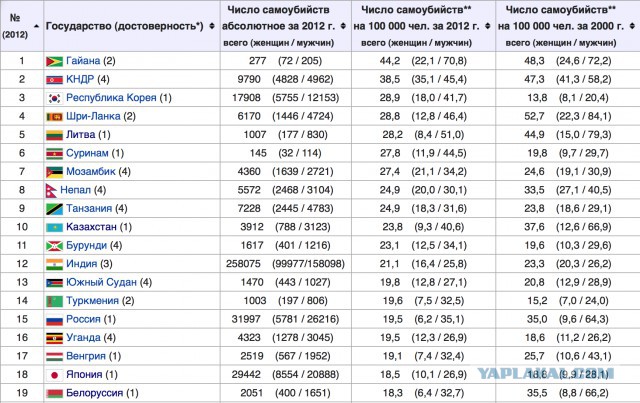
Task: Open the Гайана link
Action: (x=83, y=61)
